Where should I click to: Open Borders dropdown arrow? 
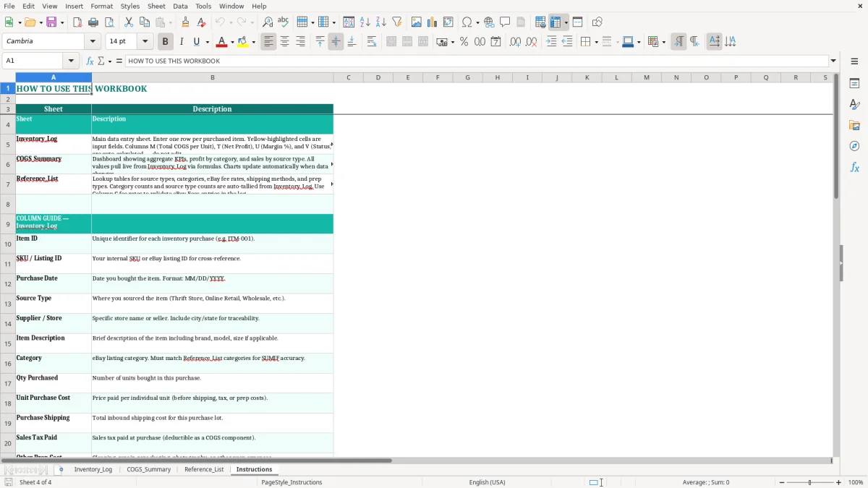click(x=596, y=42)
